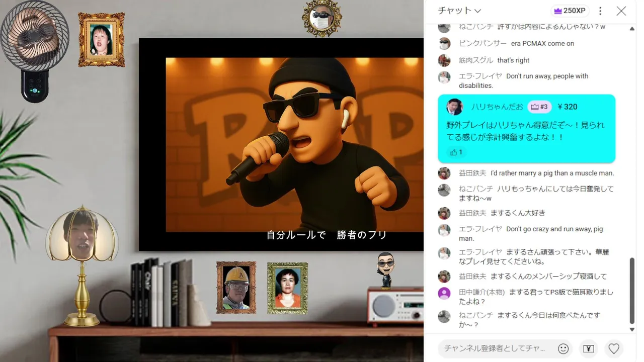Screen dimensions: 644x362
Task: Click message "まするくん大好き"
Action: (x=518, y=213)
